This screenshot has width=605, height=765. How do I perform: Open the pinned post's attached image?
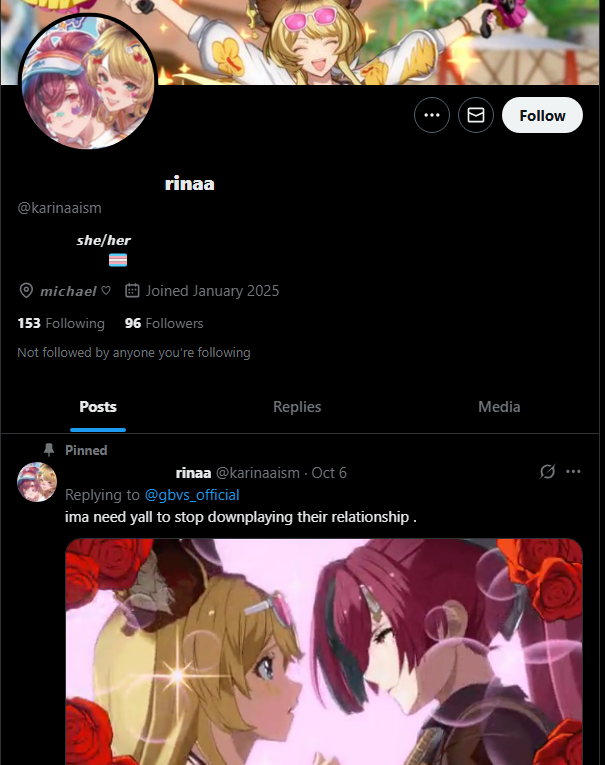pyautogui.click(x=324, y=651)
